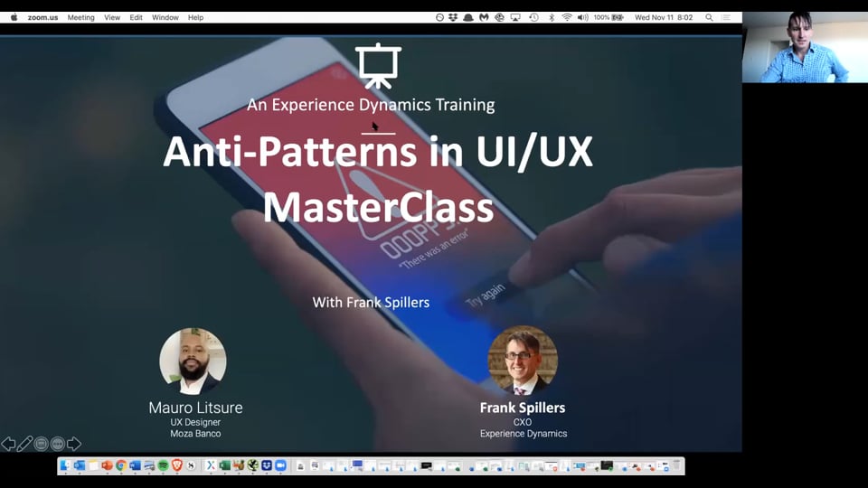
Task: Click the 'UX Designer' text
Action: click(195, 422)
